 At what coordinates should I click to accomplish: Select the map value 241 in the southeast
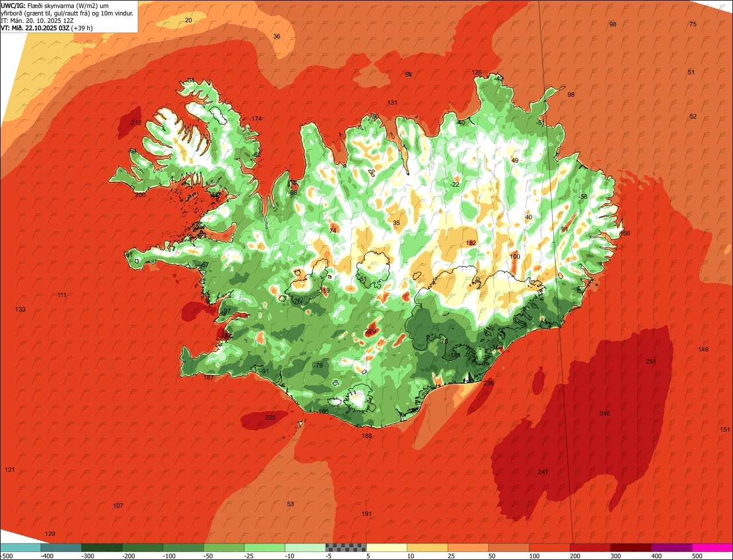click(543, 472)
